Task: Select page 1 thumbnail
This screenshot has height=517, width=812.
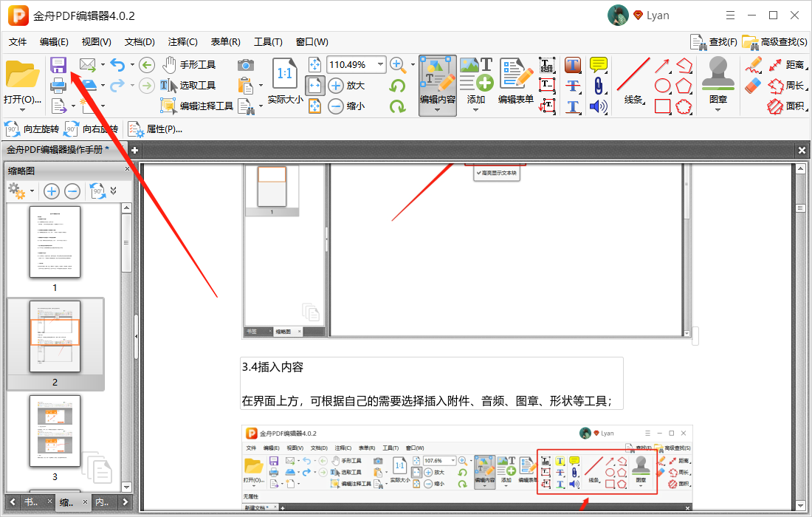Action: [55, 242]
